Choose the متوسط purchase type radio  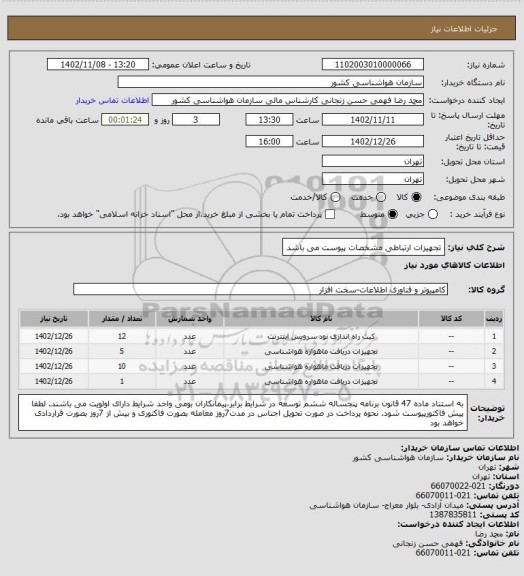(393, 214)
